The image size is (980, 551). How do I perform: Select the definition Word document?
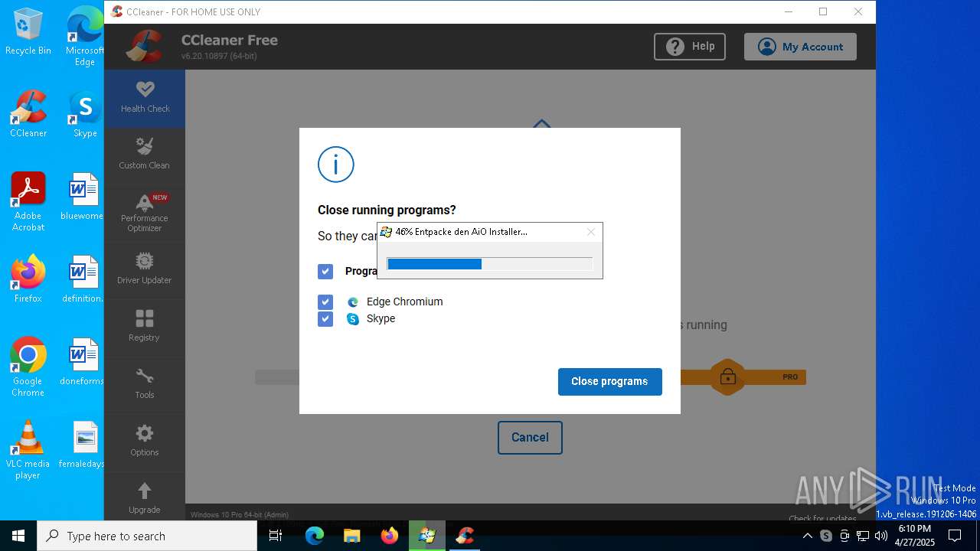tap(83, 279)
